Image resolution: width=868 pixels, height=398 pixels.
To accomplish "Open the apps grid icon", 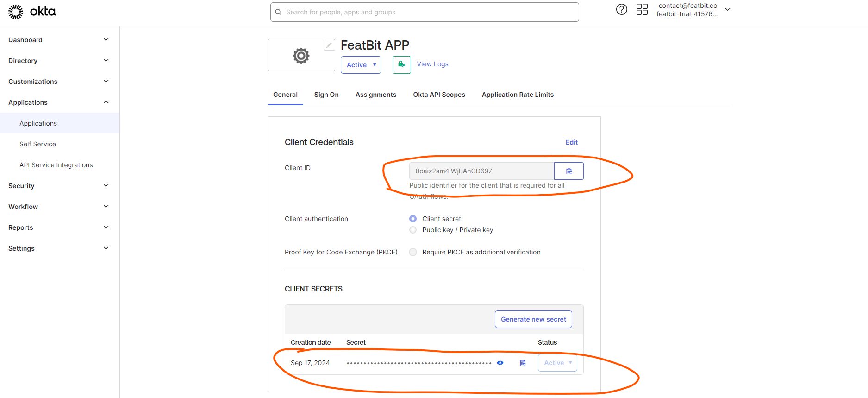I will coord(642,9).
